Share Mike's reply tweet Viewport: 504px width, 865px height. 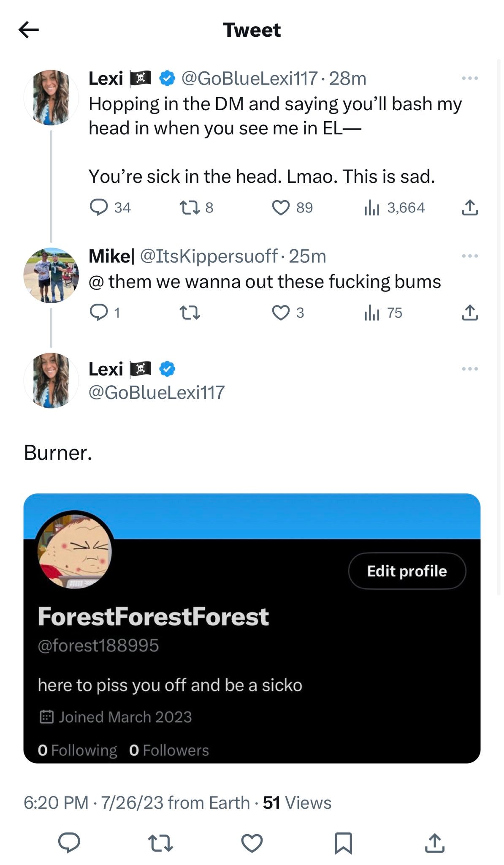(469, 313)
